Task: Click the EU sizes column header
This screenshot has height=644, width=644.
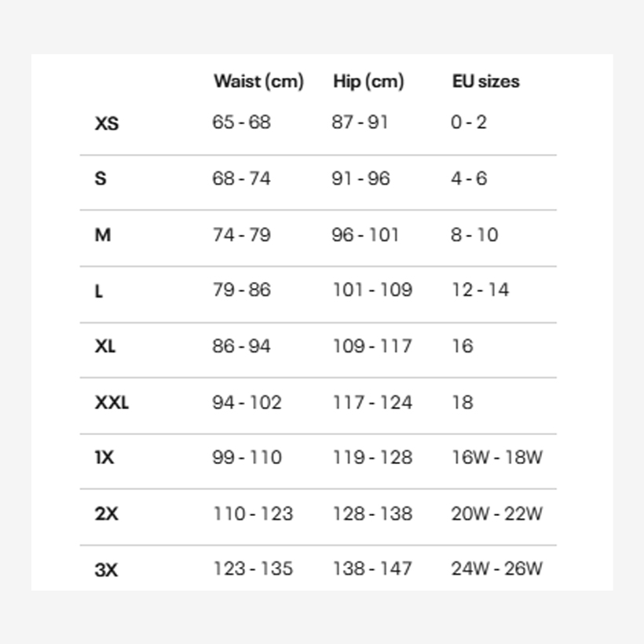Action: 485,81
